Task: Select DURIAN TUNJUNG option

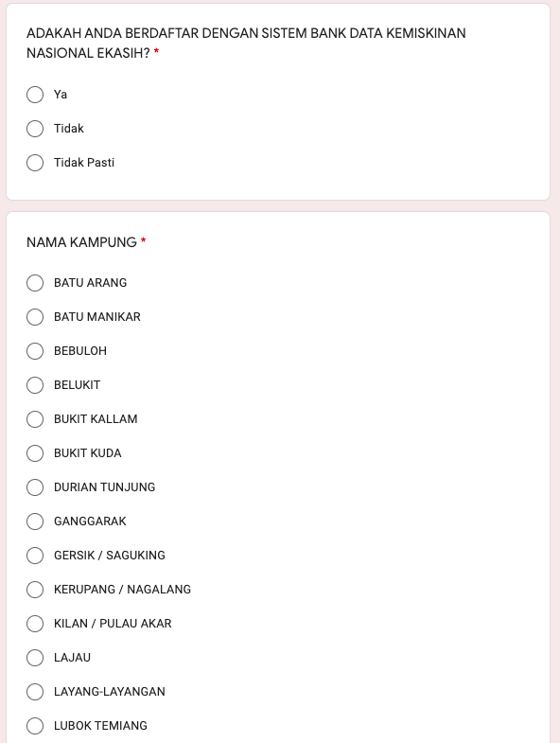Action: [x=35, y=487]
